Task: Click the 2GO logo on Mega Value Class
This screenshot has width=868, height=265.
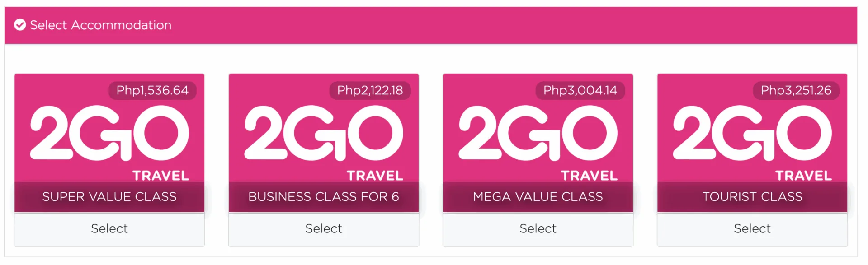Action: point(538,133)
